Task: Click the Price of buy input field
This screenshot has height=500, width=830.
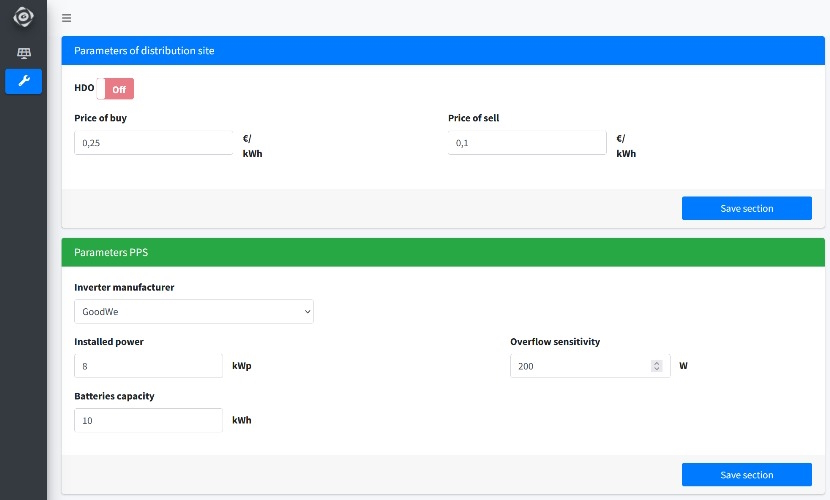Action: pos(153,143)
